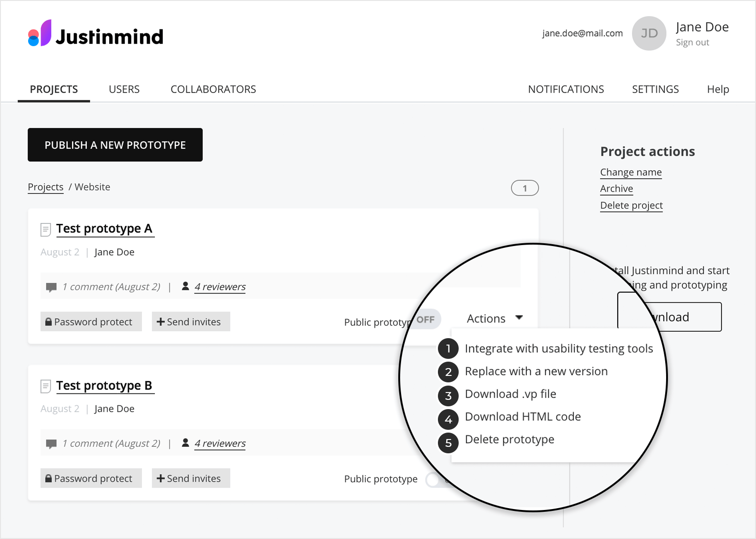Click 1 comment (August 2) in Test prototype A
Image resolution: width=756 pixels, height=539 pixels.
pos(112,287)
